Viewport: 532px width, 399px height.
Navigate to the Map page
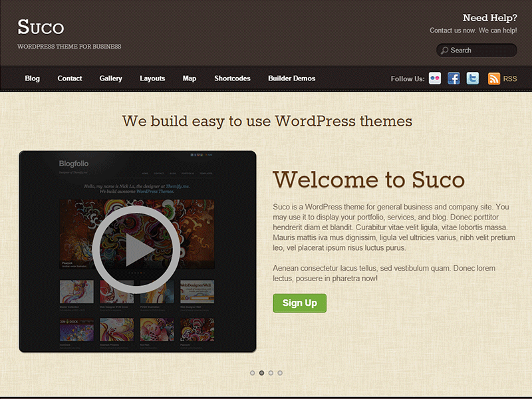tap(190, 78)
